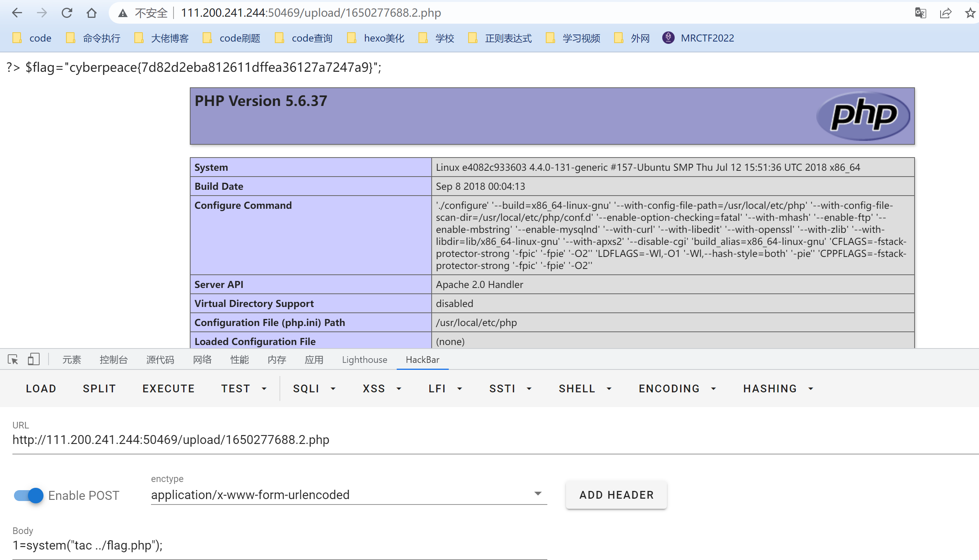Select the Sep 8 2018 00:04:13 cell

673,186
